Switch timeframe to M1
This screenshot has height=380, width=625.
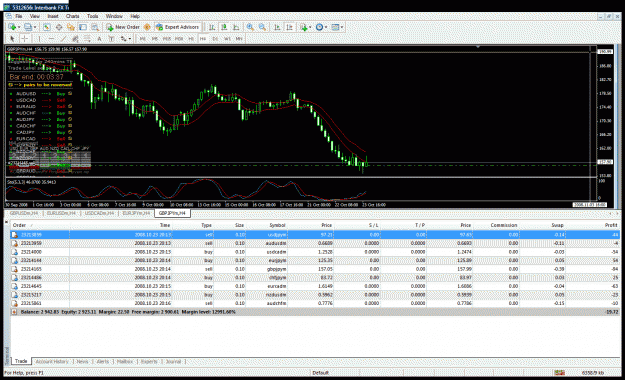pyautogui.click(x=142, y=39)
